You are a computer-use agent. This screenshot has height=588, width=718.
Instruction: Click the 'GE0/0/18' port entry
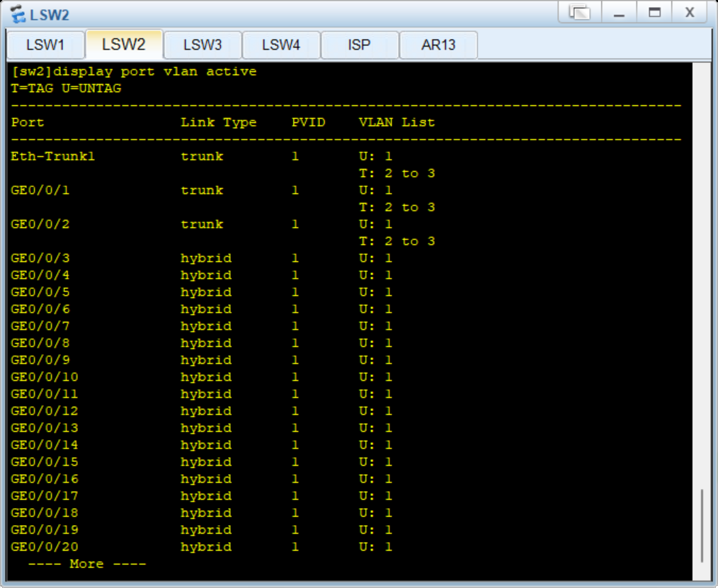tap(45, 513)
